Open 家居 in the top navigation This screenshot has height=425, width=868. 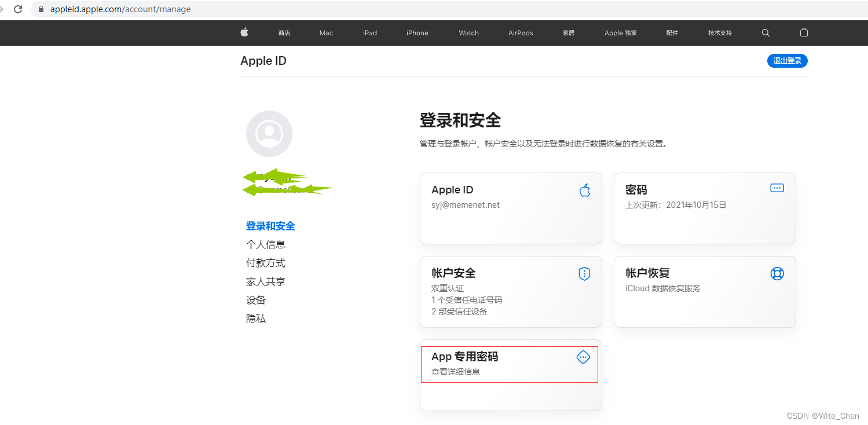(569, 33)
